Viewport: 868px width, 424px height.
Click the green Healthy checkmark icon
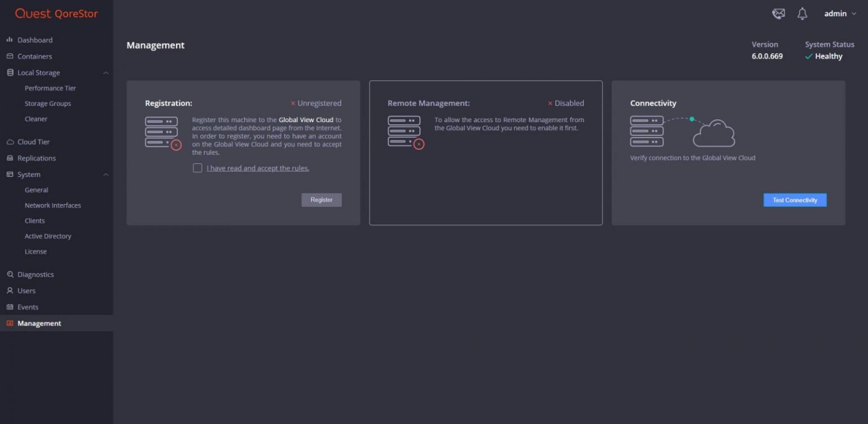[809, 57]
